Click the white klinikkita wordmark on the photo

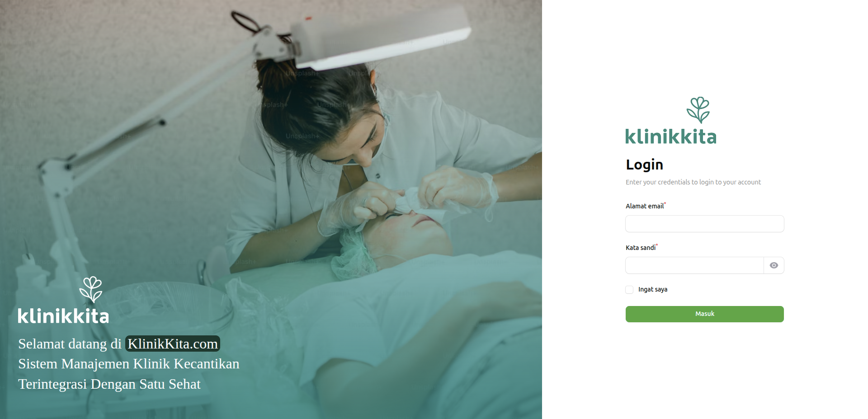[63, 315]
